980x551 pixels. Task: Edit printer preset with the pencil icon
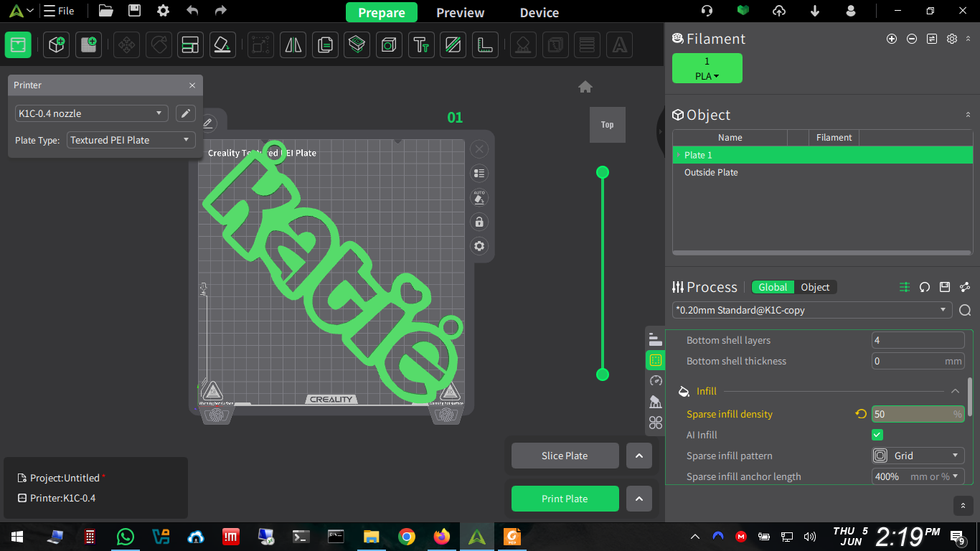pyautogui.click(x=185, y=113)
